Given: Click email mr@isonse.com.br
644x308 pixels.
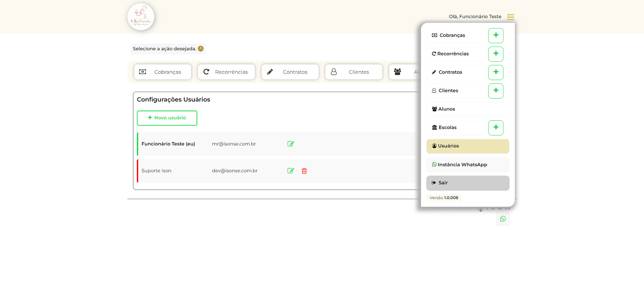Looking at the screenshot, I should click(x=234, y=144).
